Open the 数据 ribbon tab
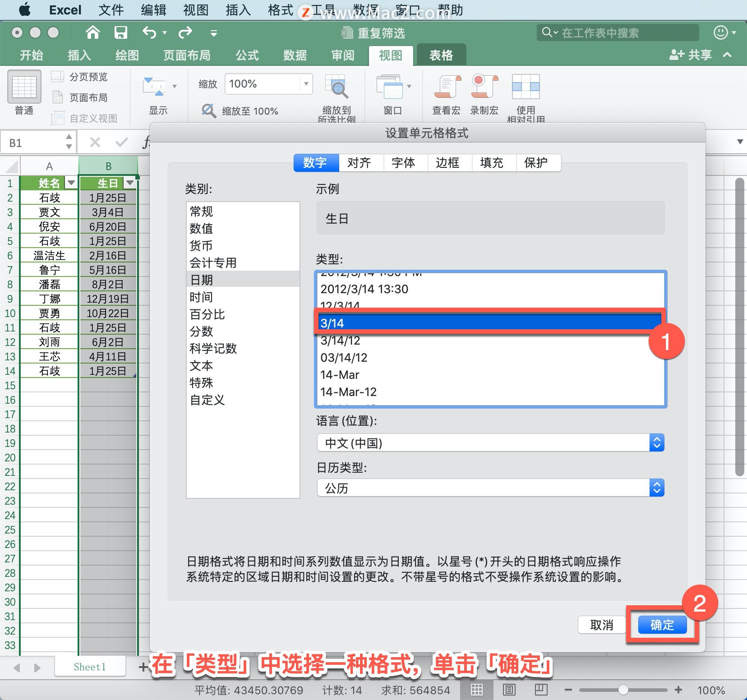The image size is (747, 700). tap(295, 55)
